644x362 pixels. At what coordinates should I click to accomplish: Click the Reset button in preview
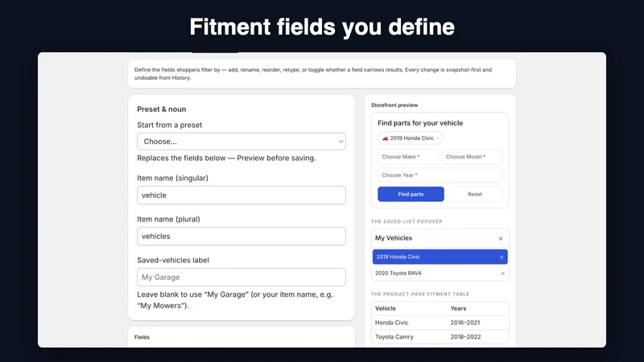click(x=475, y=194)
